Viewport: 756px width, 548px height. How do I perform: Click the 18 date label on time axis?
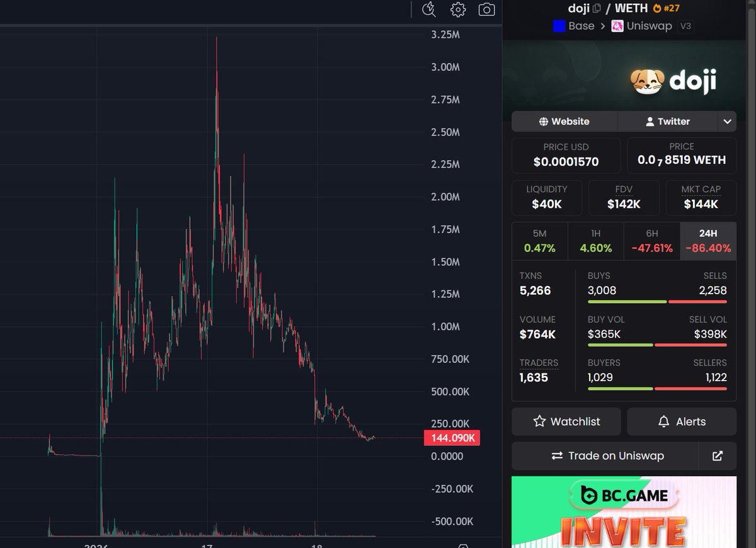tap(317, 545)
